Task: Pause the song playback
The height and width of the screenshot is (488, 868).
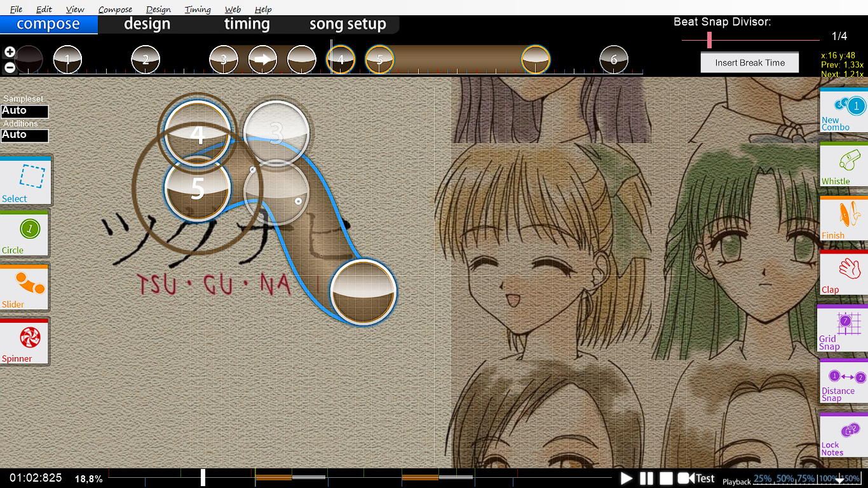Action: click(646, 478)
